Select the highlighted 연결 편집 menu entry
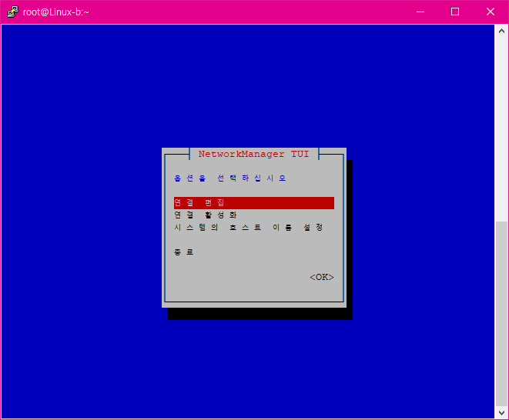 coord(254,203)
